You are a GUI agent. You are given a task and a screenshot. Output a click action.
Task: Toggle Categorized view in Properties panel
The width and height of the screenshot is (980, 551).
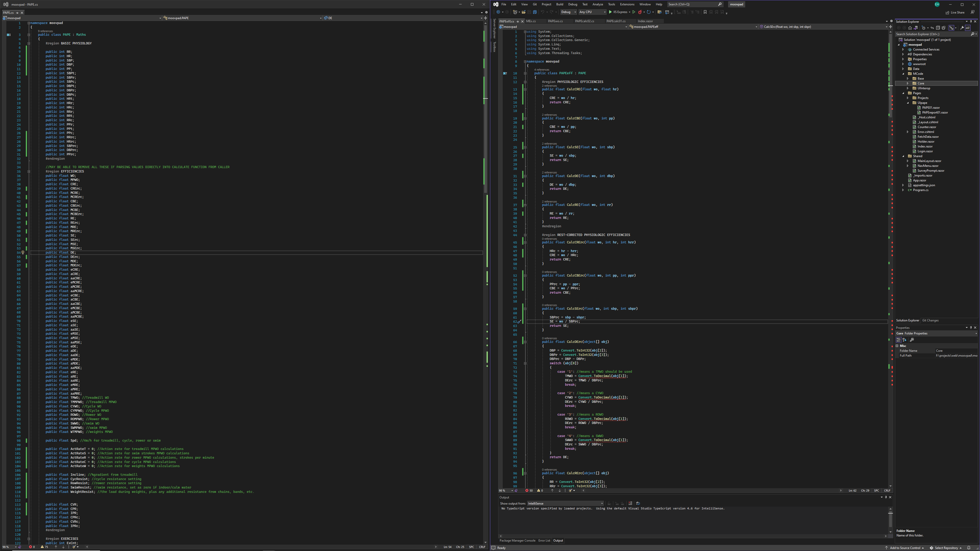pos(899,340)
